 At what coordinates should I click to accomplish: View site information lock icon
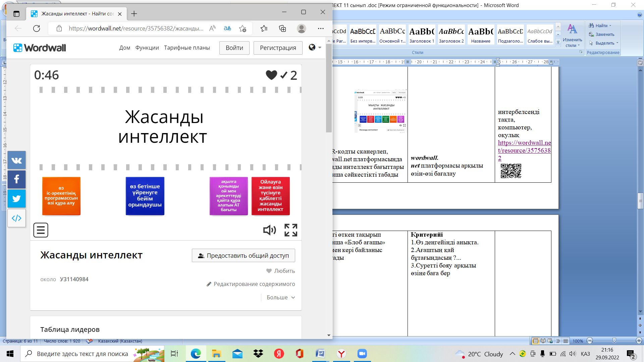point(59,28)
